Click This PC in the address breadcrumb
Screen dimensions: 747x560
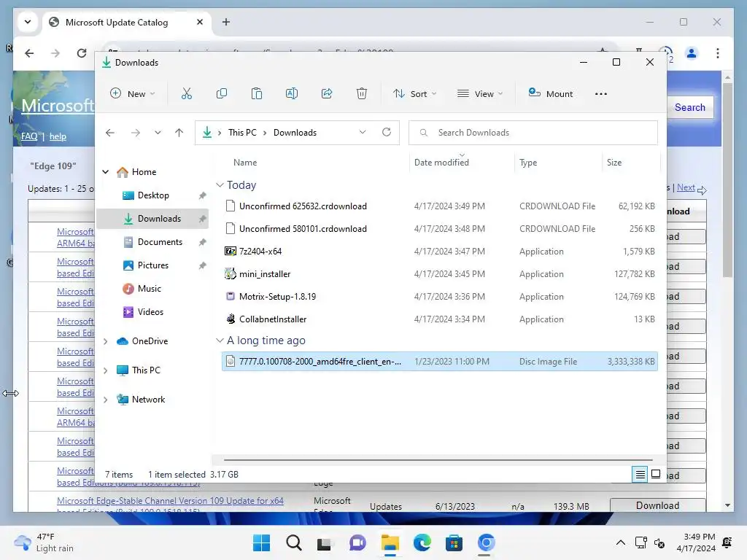(242, 133)
